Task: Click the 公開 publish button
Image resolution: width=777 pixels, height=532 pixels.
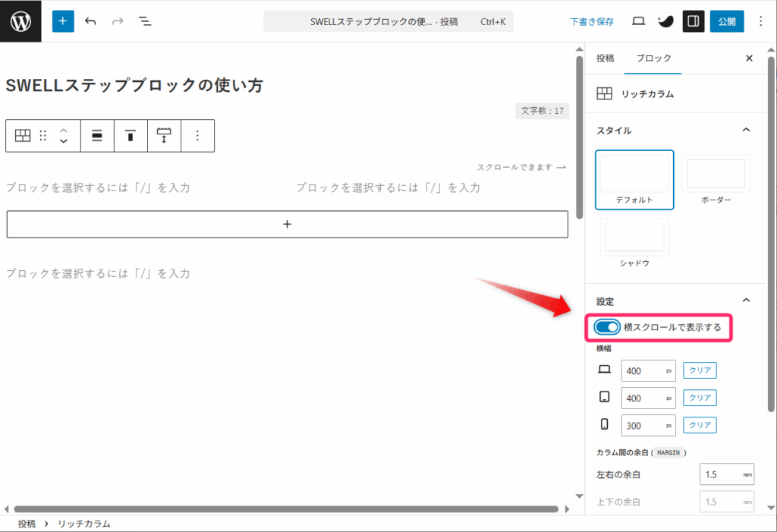Action: [727, 22]
